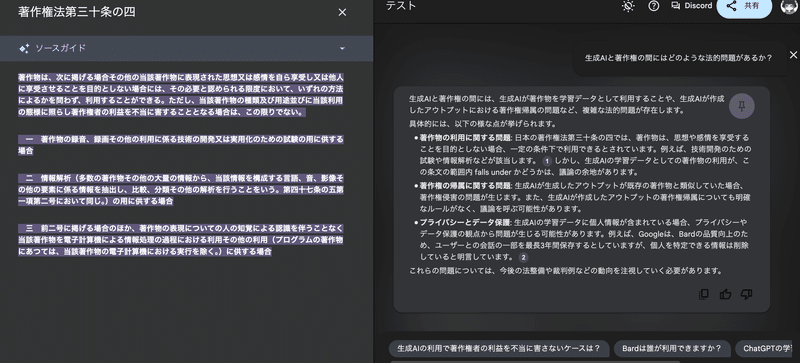Screen dimensions: 800x363
Task: Click the bold heading 著作権の帰属に関する問題
Action: [465, 185]
